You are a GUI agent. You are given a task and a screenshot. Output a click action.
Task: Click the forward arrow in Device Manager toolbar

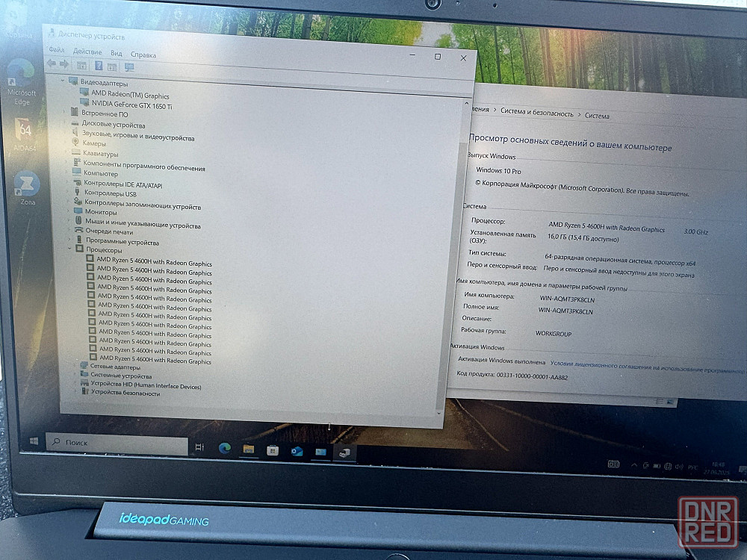63,63
